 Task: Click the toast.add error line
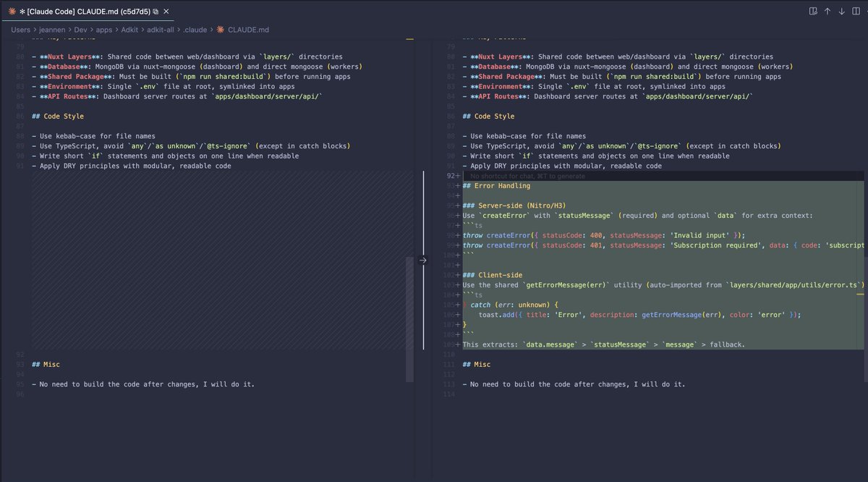tap(640, 315)
